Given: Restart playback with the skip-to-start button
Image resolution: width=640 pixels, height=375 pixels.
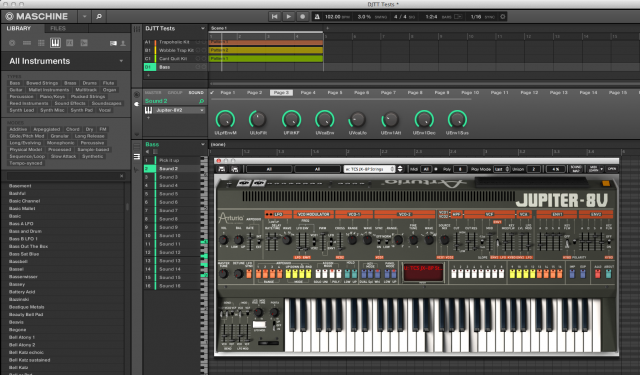Looking at the screenshot, I should click(274, 17).
